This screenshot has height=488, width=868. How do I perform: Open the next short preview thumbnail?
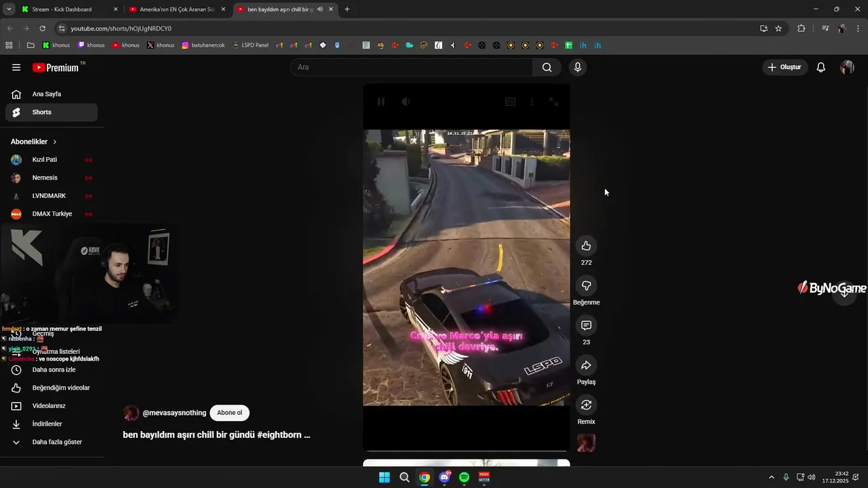(x=467, y=463)
